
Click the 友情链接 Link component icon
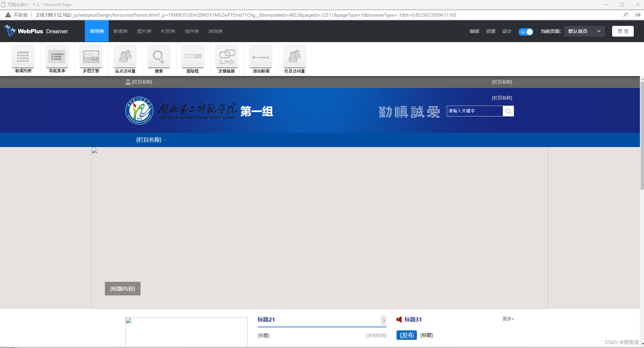pyautogui.click(x=226, y=59)
